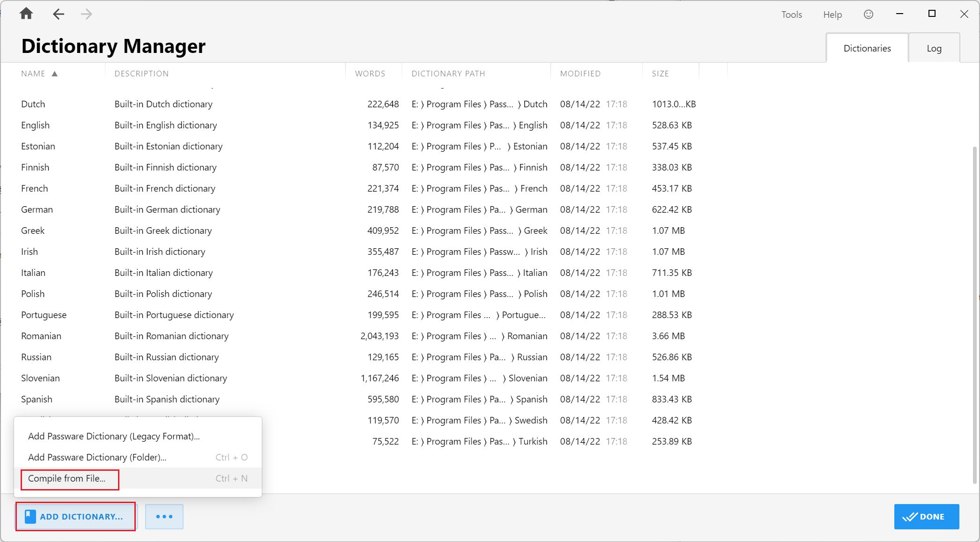Choose Compile from File menu entry

point(67,478)
